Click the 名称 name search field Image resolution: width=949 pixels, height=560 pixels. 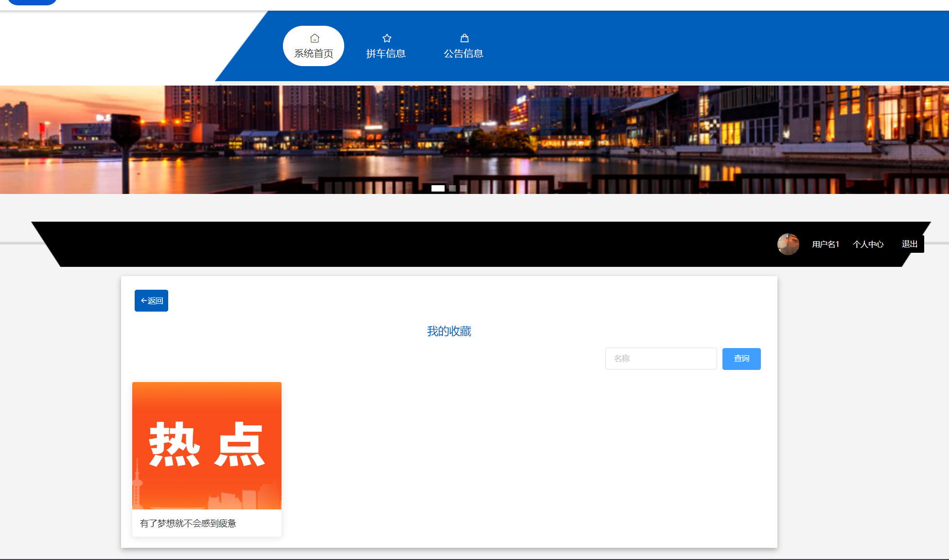tap(661, 358)
